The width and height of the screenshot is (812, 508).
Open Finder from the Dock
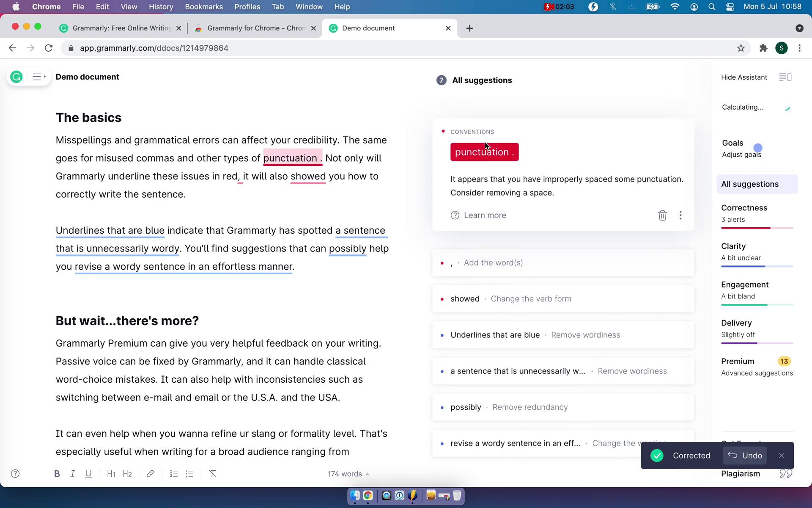pyautogui.click(x=355, y=495)
